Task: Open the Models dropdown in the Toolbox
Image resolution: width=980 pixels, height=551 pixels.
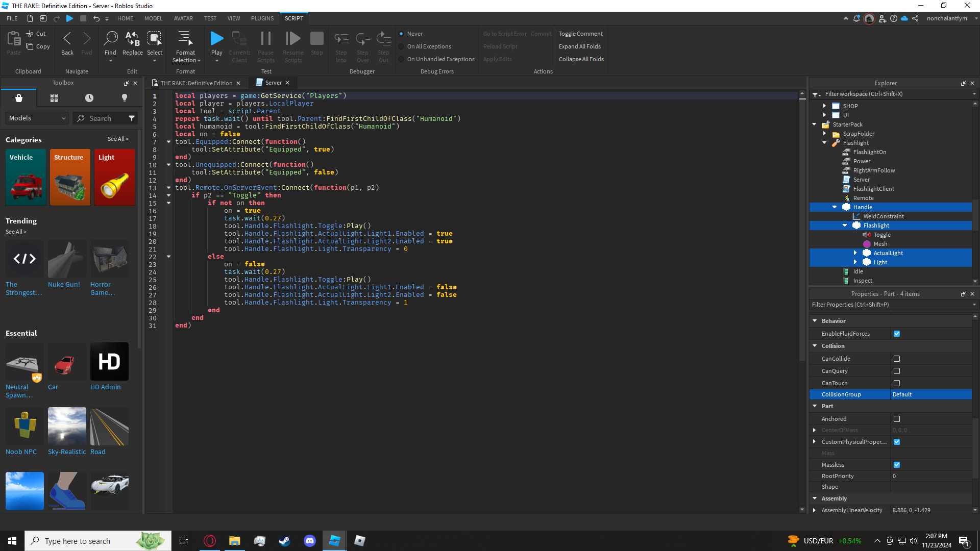Action: (36, 118)
